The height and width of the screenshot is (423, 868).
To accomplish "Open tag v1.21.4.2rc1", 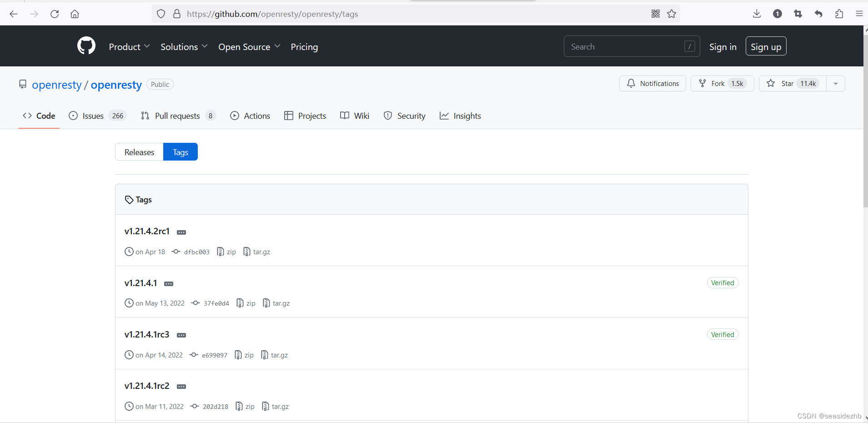I will coord(147,232).
